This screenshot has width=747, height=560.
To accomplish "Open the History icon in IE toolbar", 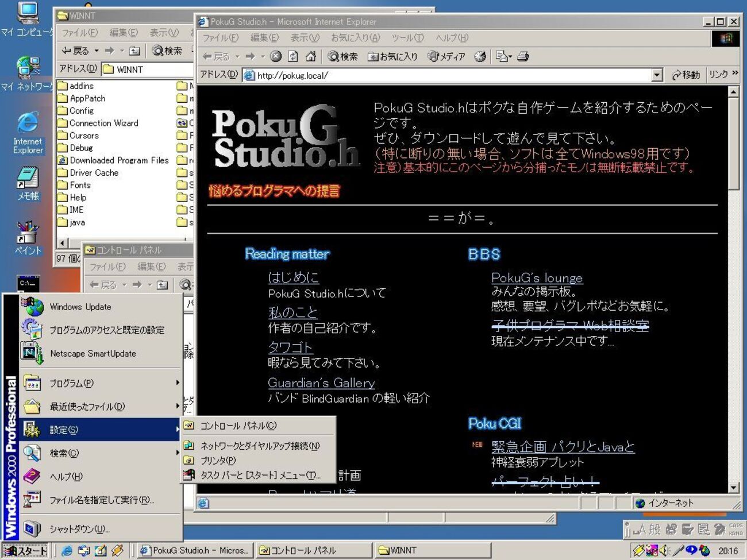I will coord(480,56).
